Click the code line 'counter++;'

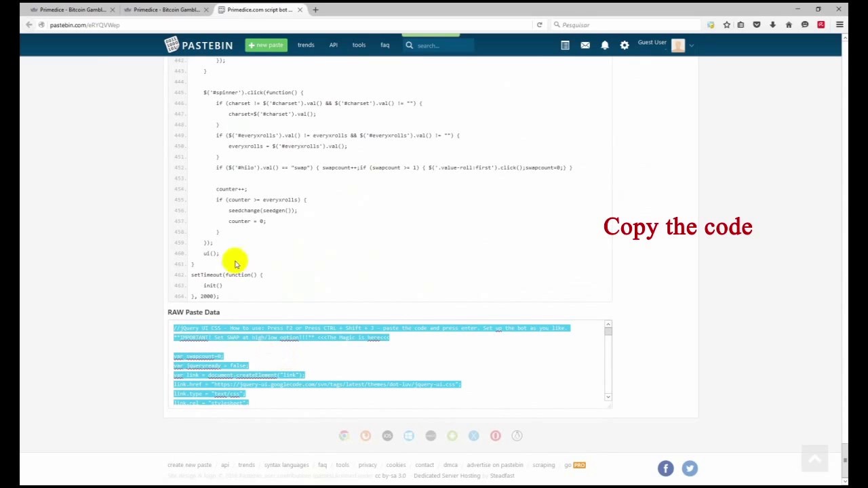(231, 189)
